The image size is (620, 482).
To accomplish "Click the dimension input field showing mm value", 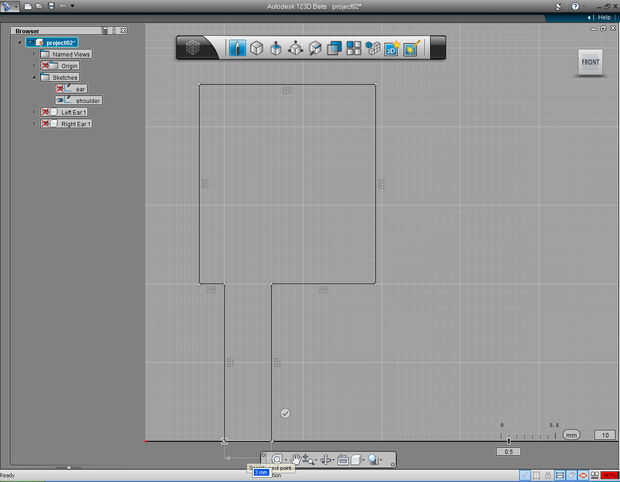I will click(x=261, y=473).
